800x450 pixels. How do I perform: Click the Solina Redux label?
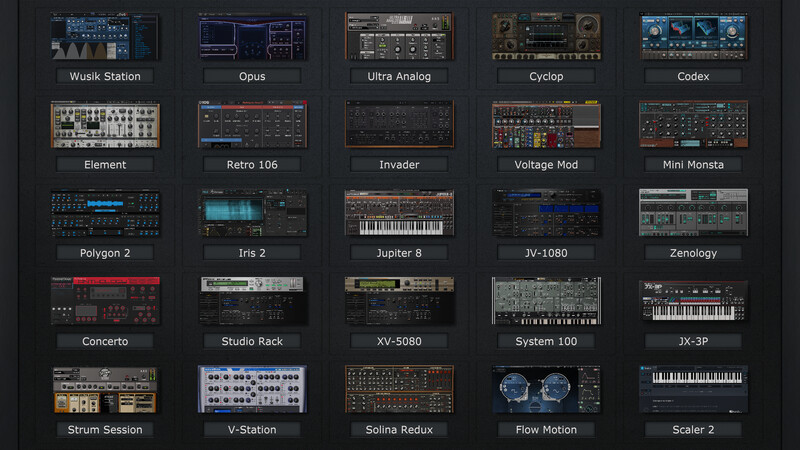point(399,429)
